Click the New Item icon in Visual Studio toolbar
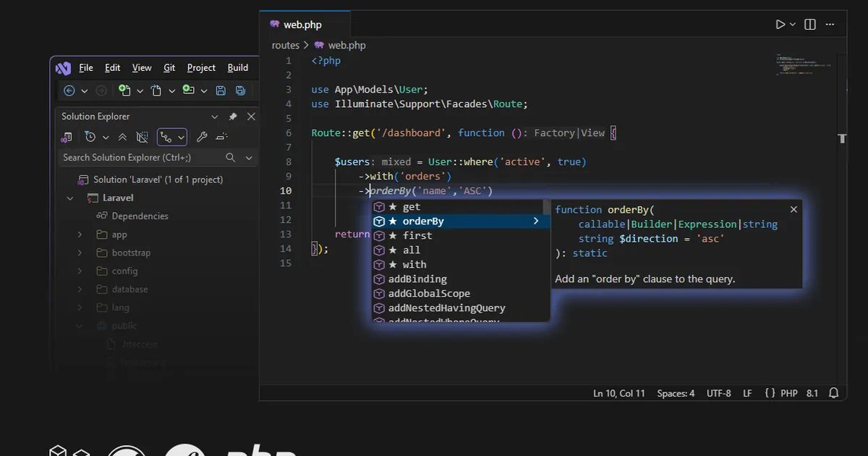This screenshot has height=456, width=868. pos(124,90)
